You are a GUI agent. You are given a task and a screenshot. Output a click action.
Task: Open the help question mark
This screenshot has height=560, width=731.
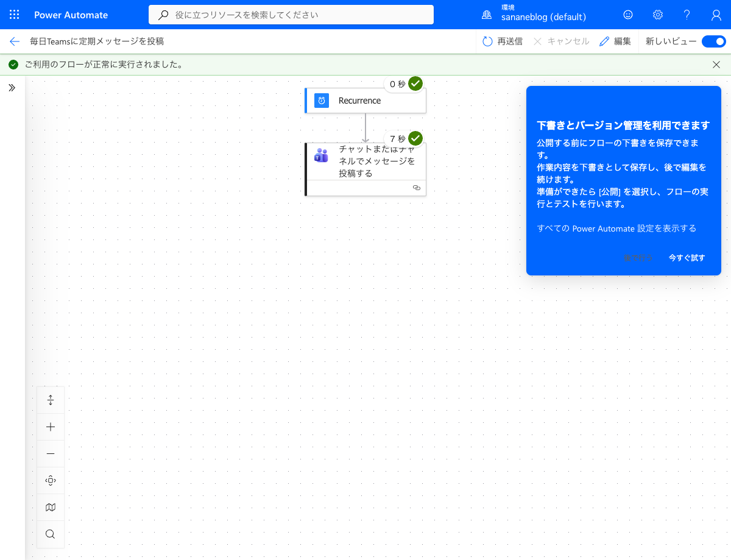click(x=687, y=15)
